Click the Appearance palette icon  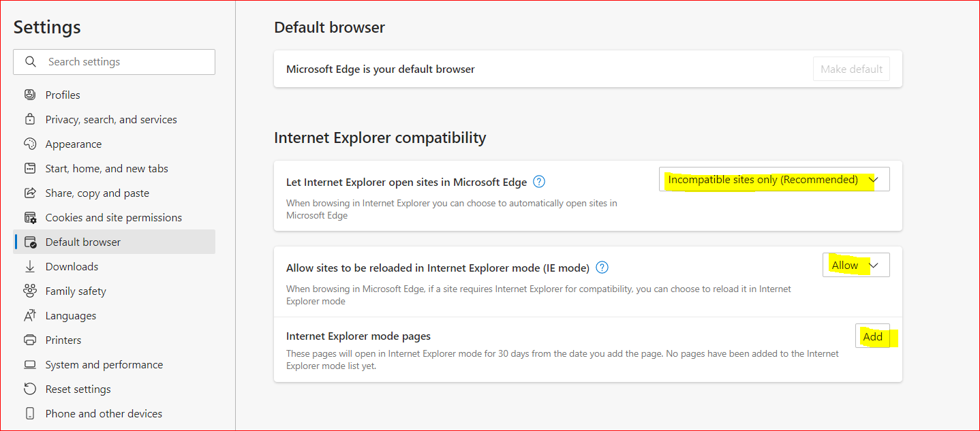click(30, 144)
